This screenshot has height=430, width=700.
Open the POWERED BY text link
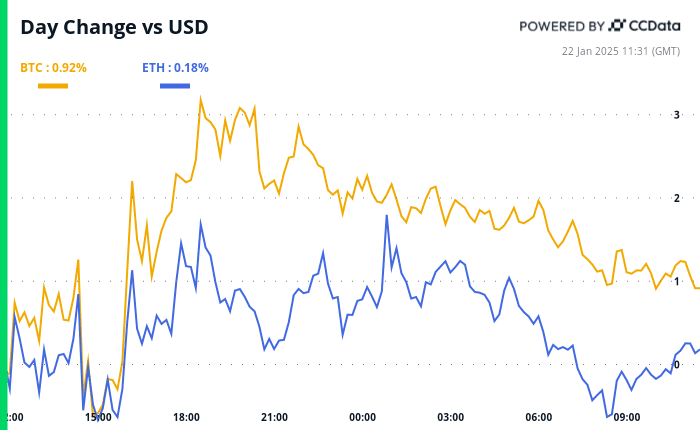pos(561,26)
